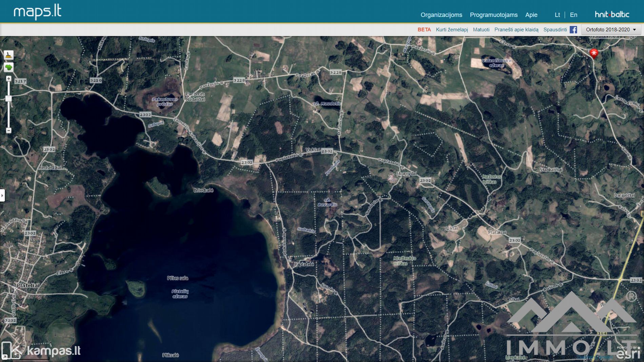Zoom in with the plus button
The width and height of the screenshot is (644, 362).
coord(9,79)
